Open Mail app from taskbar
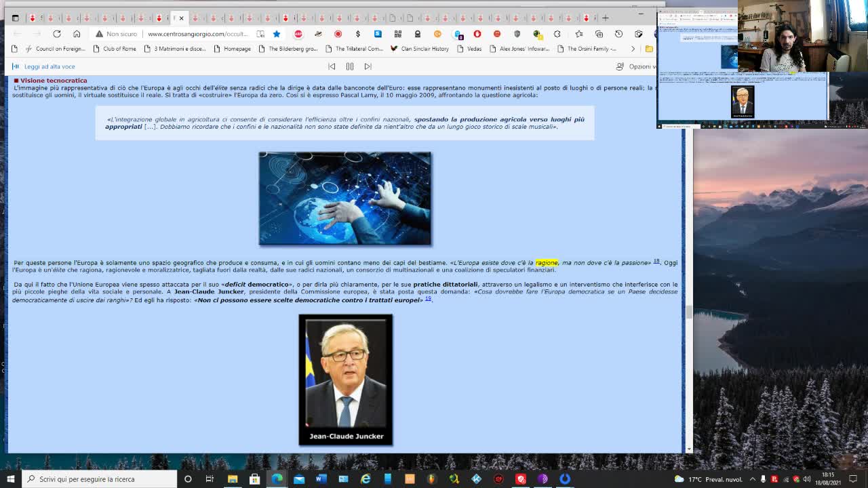 coord(299,479)
